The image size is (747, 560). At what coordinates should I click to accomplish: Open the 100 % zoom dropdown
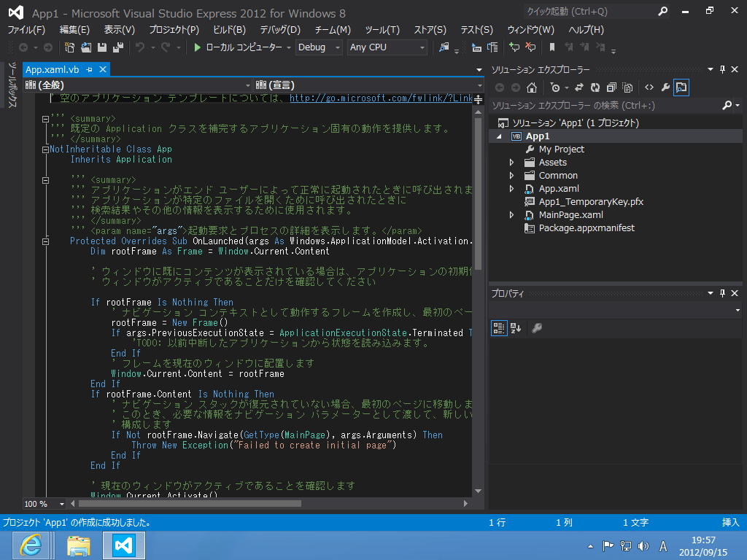[x=44, y=504]
